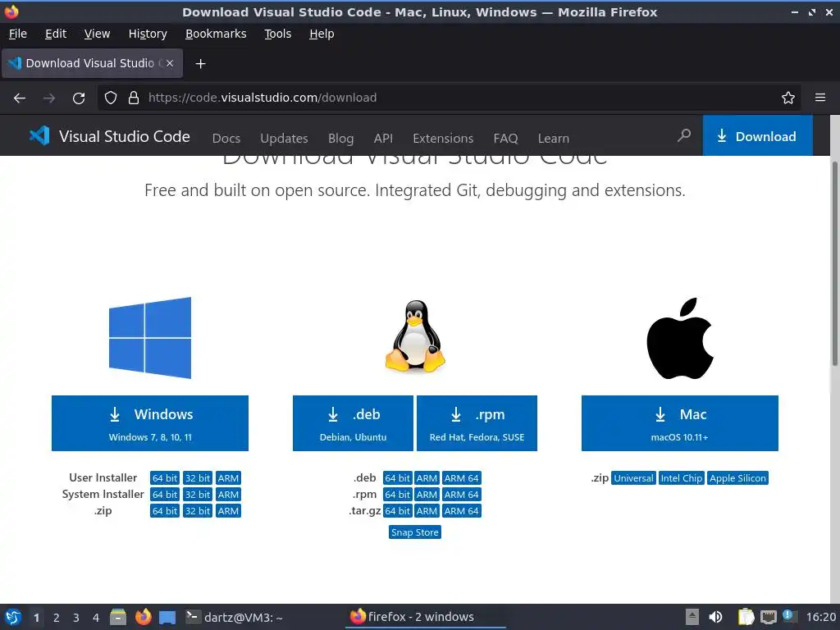Select Mac .zip Universal
Image resolution: width=840 pixels, height=630 pixels.
(x=634, y=478)
